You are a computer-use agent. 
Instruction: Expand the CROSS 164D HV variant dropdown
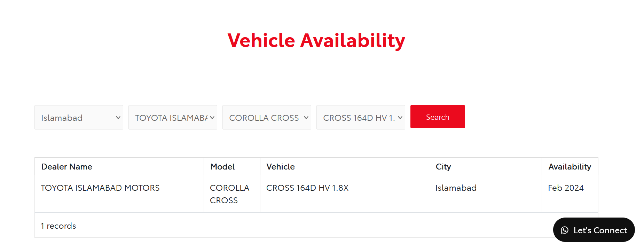pos(361,117)
